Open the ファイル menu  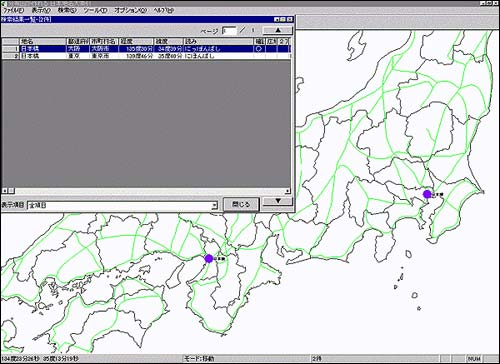point(13,10)
